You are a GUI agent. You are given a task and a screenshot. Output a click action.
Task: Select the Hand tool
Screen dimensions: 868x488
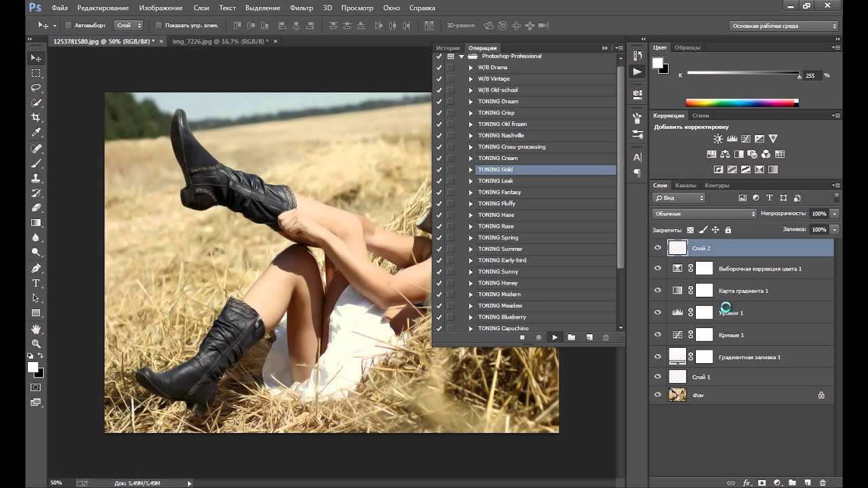(x=36, y=329)
